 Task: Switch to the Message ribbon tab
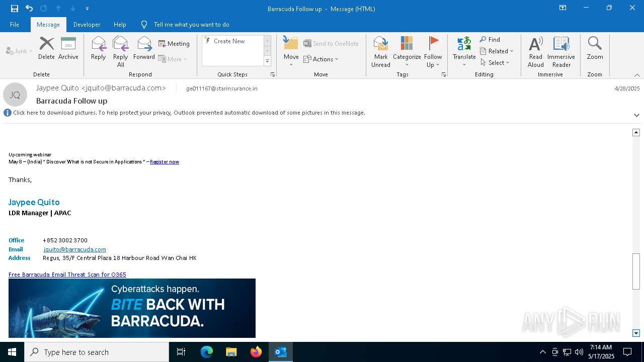pyautogui.click(x=48, y=24)
